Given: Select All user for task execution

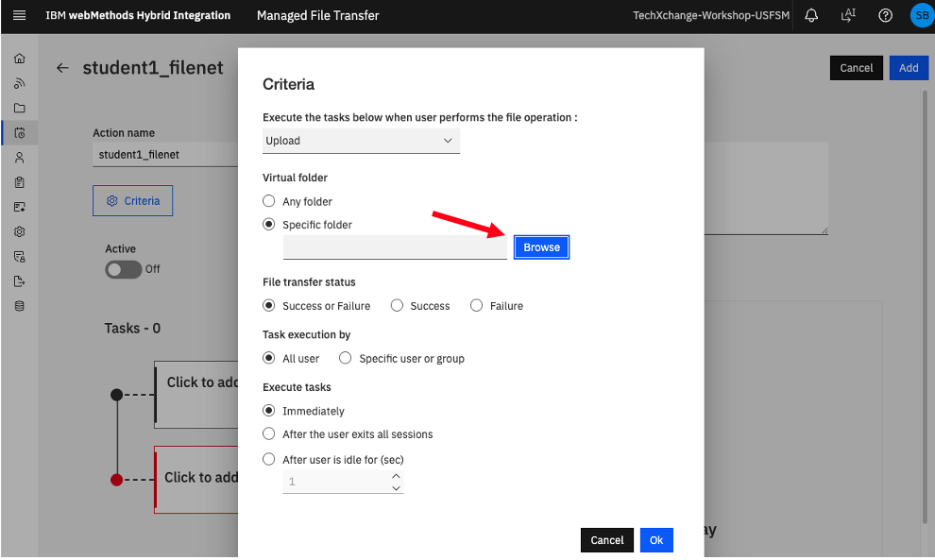Looking at the screenshot, I should [x=269, y=358].
